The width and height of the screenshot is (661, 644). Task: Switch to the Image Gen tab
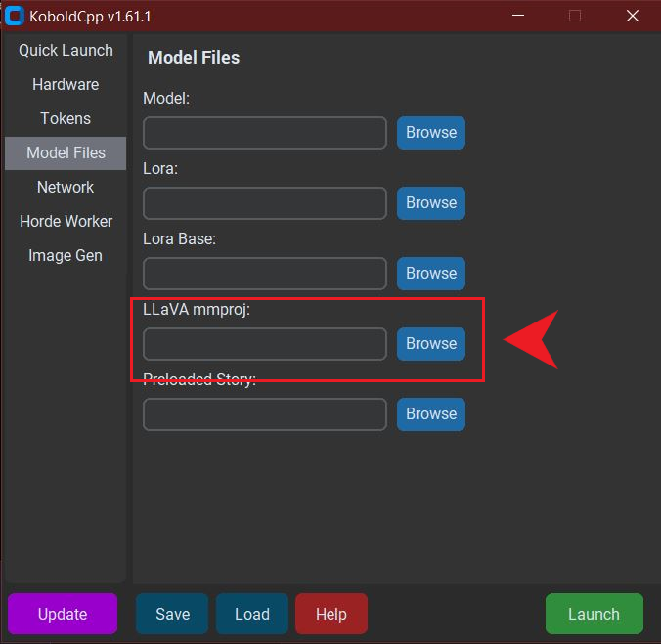(66, 255)
